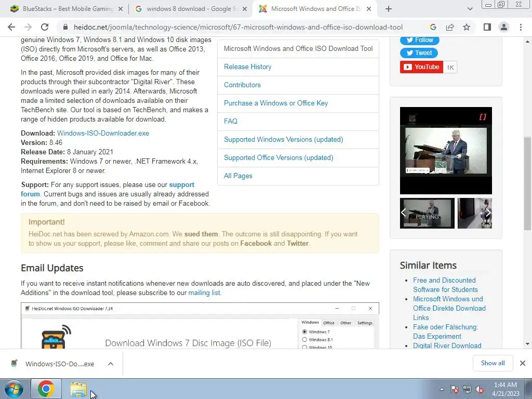Open a new browser tab
The width and height of the screenshot is (532, 399).
[389, 9]
